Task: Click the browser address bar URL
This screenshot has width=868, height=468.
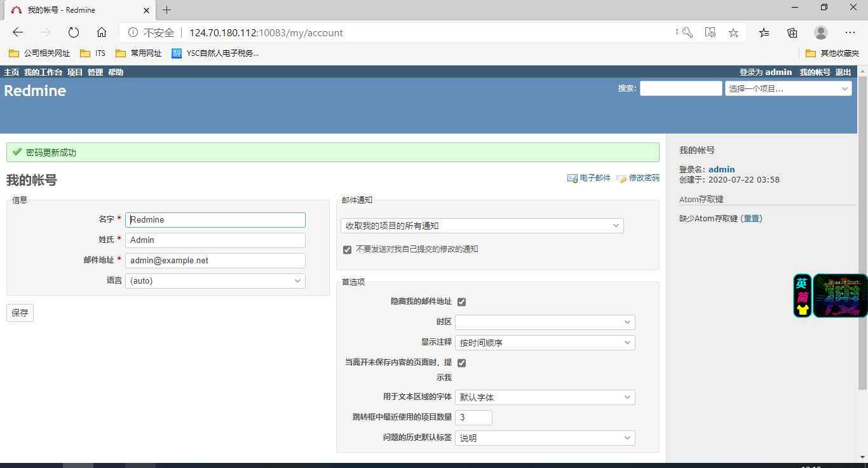Action: click(266, 32)
